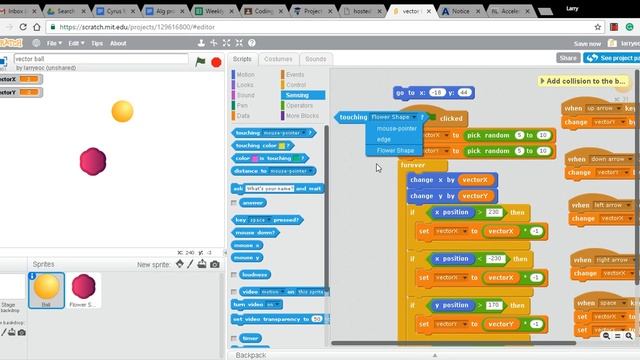Enable the answer reporter checkbox
640x360 pixels.
234,203
